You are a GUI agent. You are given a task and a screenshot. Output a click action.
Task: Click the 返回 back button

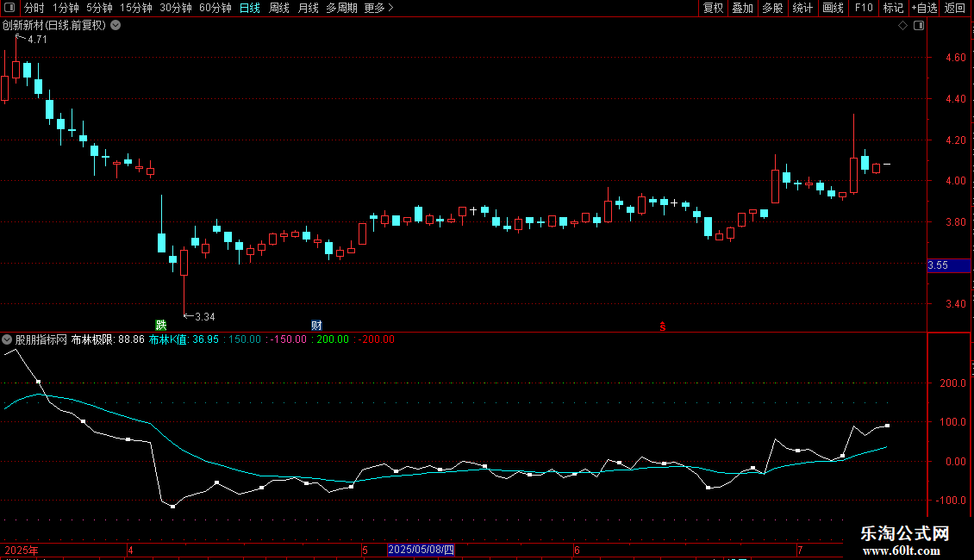955,8
